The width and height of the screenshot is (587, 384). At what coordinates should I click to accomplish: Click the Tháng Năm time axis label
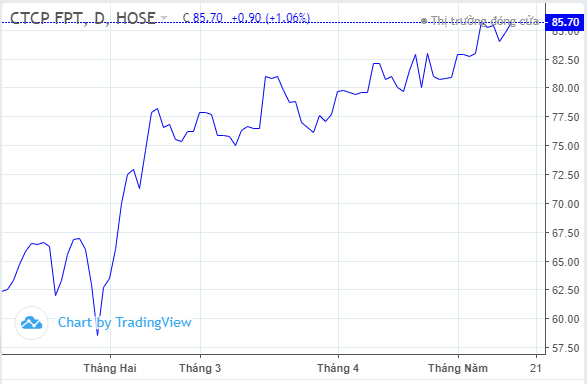(x=458, y=368)
